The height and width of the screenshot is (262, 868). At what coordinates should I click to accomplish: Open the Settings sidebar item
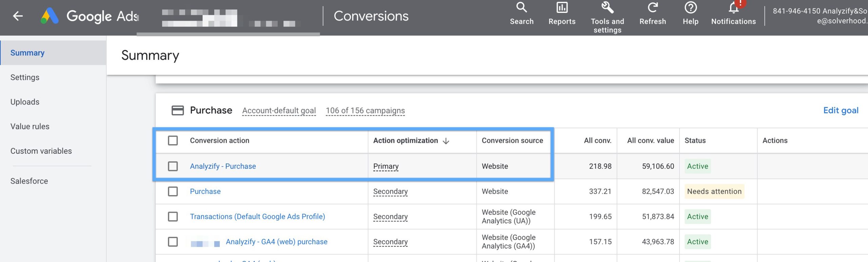coord(25,77)
